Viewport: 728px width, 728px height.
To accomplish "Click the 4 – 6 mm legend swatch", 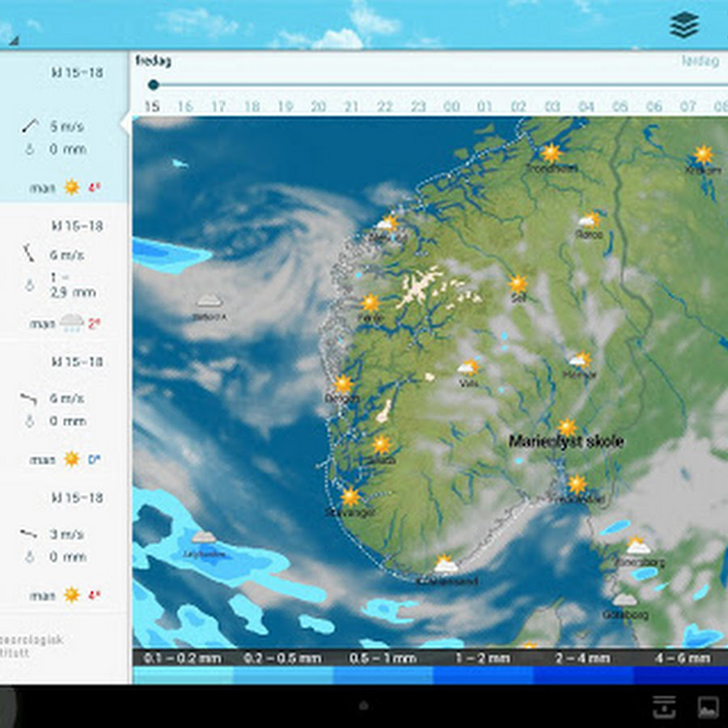I will [680, 675].
